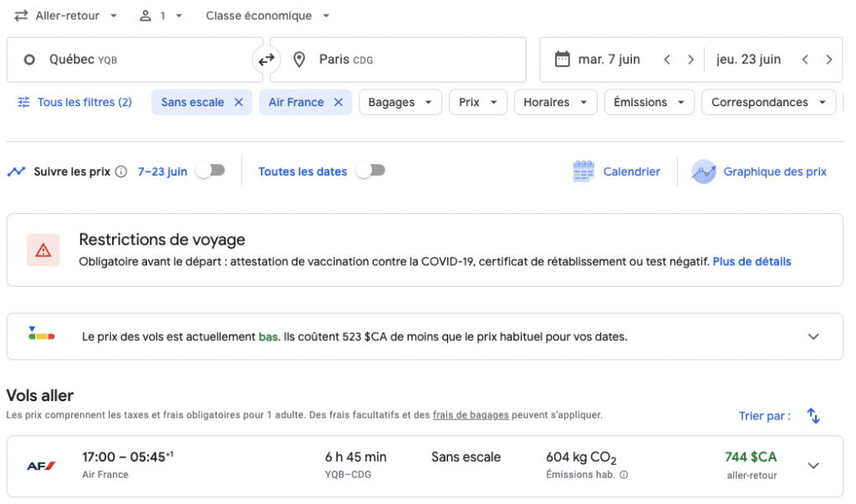Screen dimensions: 856x504
Task: Click the passenger count person icon
Action: point(146,15)
